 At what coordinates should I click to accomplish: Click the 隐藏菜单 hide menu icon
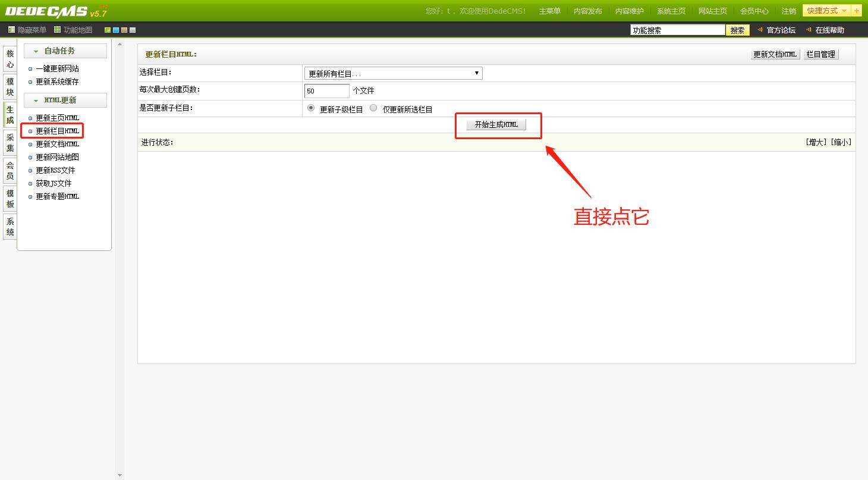click(x=11, y=30)
